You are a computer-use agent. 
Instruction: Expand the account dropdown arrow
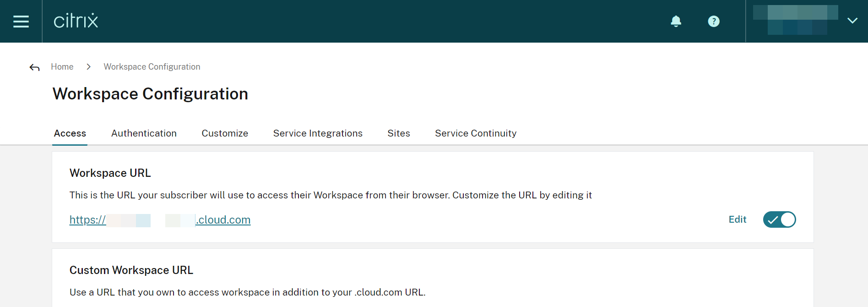852,21
